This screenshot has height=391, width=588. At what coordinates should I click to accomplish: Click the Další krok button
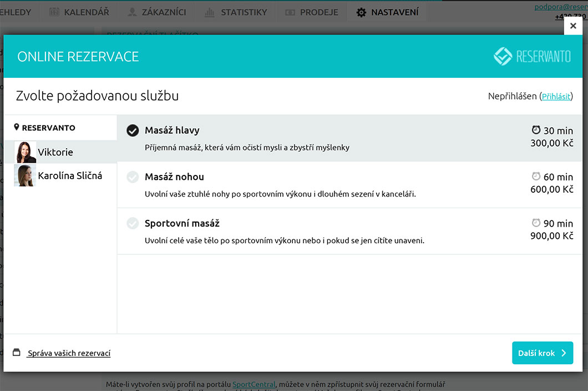coord(542,353)
